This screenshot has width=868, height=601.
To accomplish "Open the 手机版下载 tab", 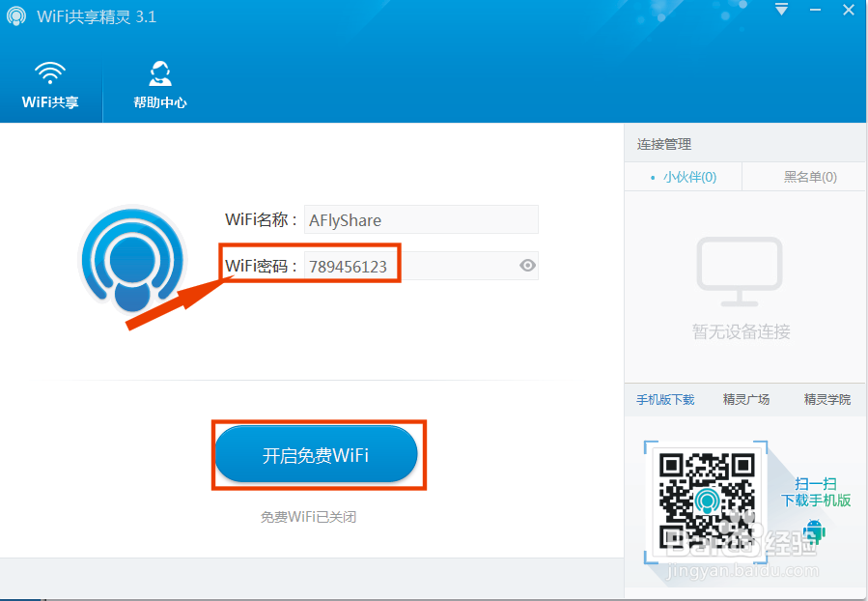I will pyautogui.click(x=665, y=399).
